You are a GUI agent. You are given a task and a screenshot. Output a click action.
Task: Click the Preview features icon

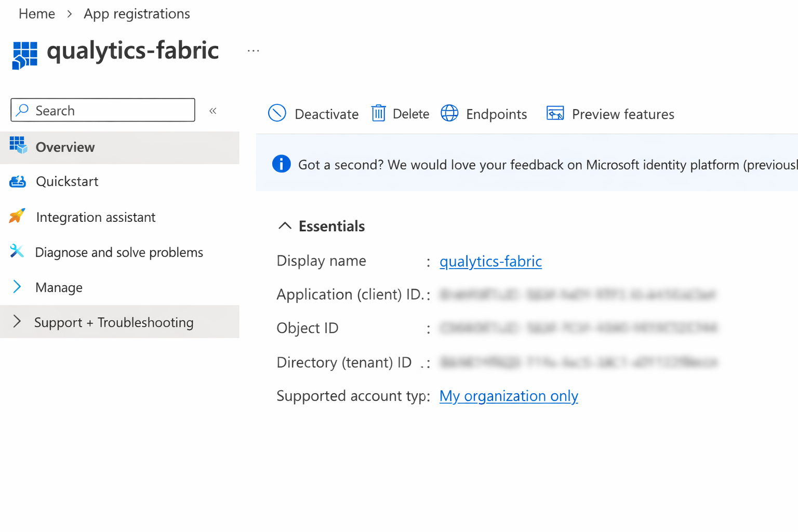pos(555,113)
